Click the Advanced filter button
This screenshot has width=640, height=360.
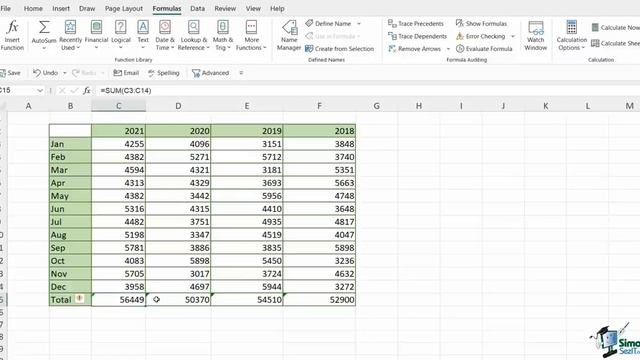coord(211,73)
